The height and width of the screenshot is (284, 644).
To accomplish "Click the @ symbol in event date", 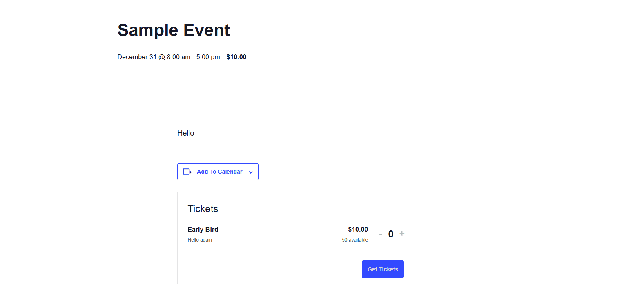I will 162,57.
